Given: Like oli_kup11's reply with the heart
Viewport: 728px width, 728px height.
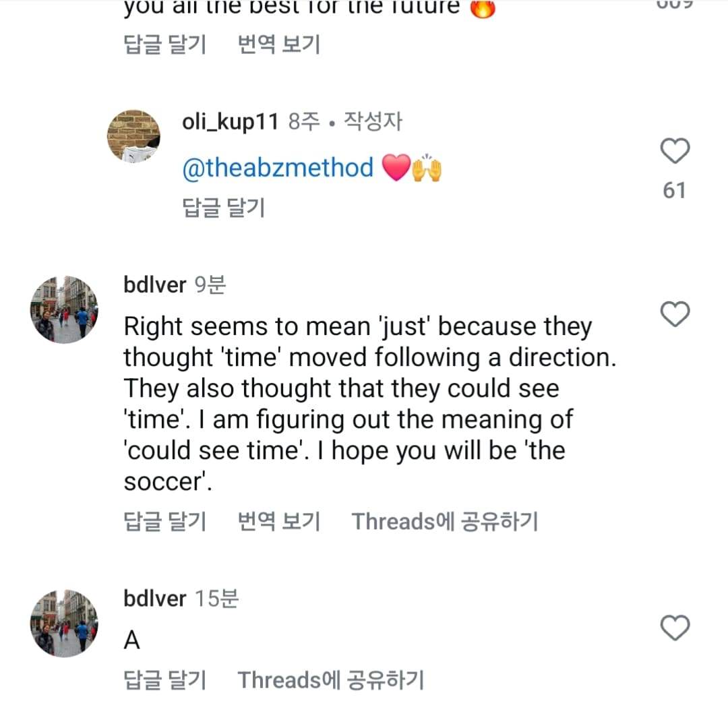Looking at the screenshot, I should 674,152.
